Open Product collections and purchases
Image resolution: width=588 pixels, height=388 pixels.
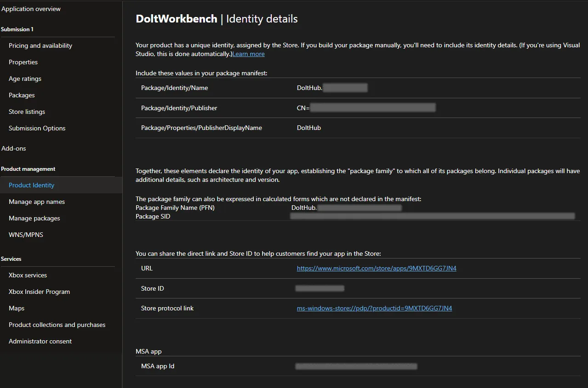pos(57,325)
